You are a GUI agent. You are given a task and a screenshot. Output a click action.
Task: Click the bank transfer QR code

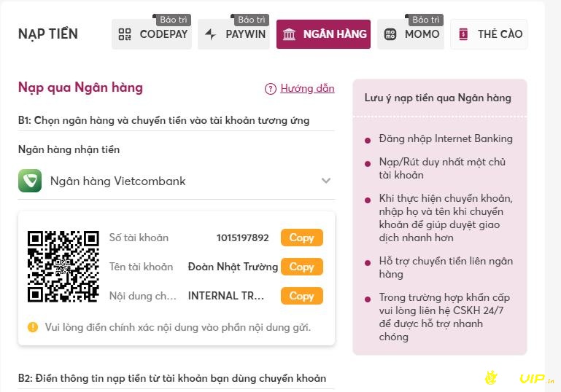click(63, 267)
